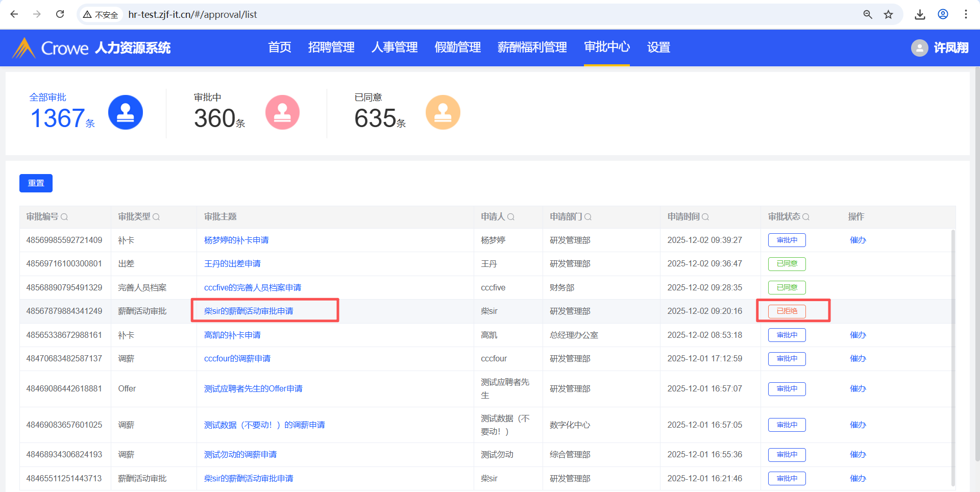
Task: Open cccfour的调薪申请 link
Action: [x=237, y=359]
